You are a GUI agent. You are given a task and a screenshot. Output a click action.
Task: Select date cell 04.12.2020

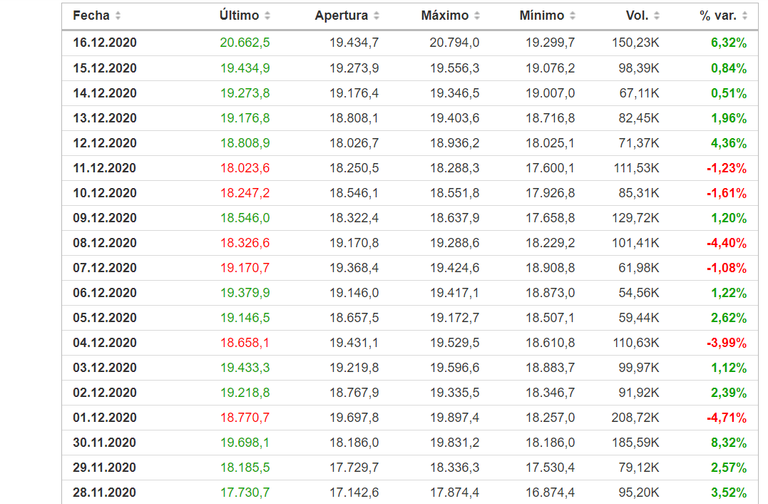(x=105, y=343)
